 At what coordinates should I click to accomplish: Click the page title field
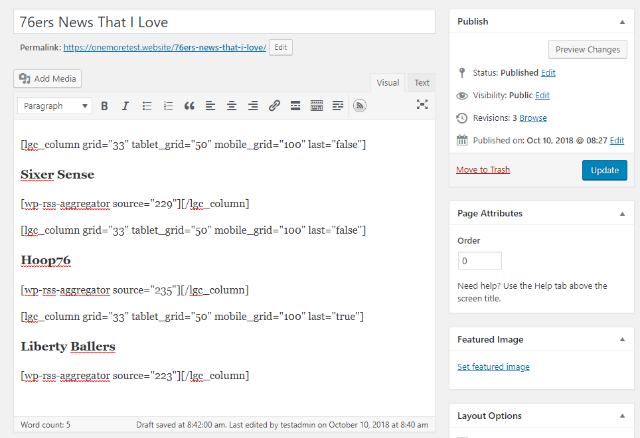(x=224, y=22)
